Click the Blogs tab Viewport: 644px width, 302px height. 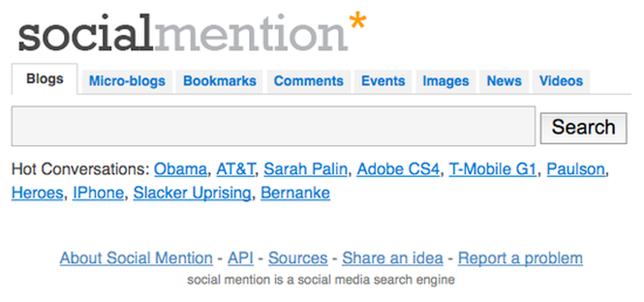[45, 79]
